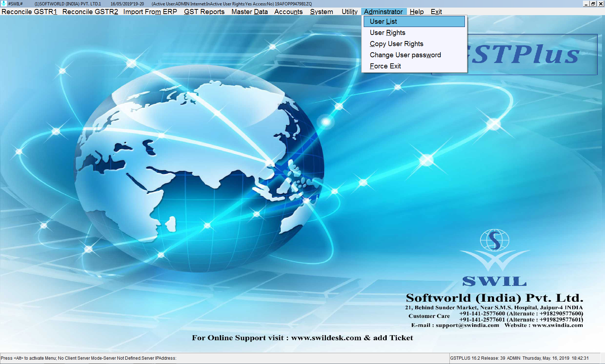This screenshot has height=364, width=605.
Task: Click the GSTPLUS 16.2 Release status text
Action: (x=478, y=358)
